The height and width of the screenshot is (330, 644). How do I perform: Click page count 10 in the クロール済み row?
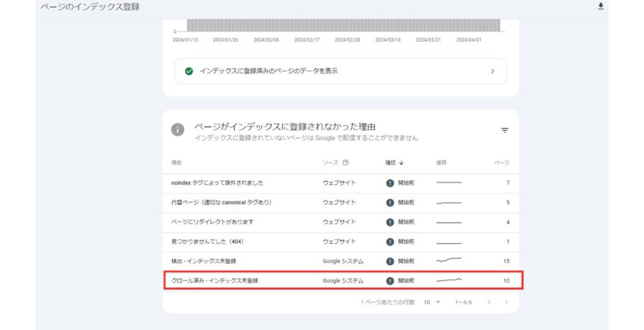pyautogui.click(x=506, y=281)
